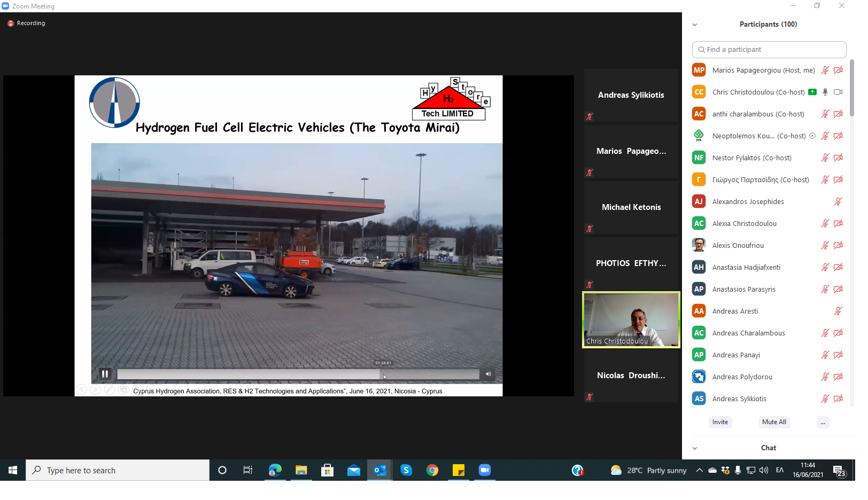
Task: Pause the slide video playback
Action: tap(105, 374)
